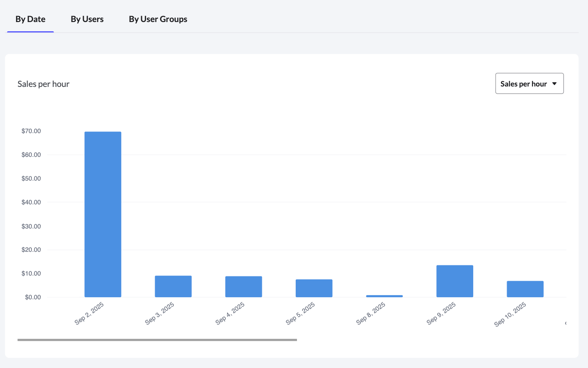Click the tall Sep 2, 2025 bar
Screen dimensions: 588x368
pos(103,214)
